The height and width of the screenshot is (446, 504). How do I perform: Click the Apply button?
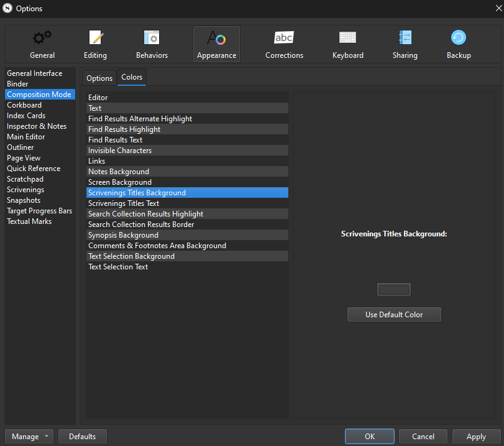[476, 436]
